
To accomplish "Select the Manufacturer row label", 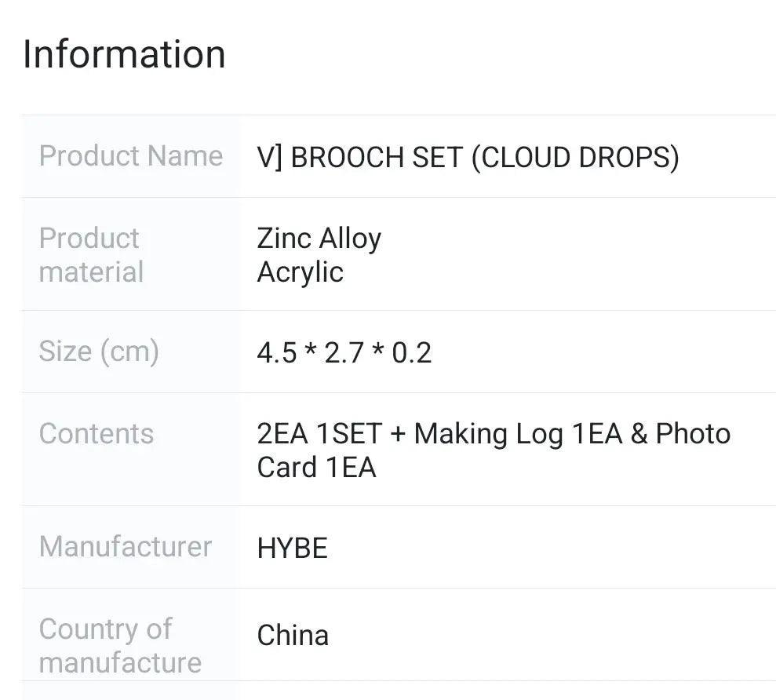I will pos(126,546).
